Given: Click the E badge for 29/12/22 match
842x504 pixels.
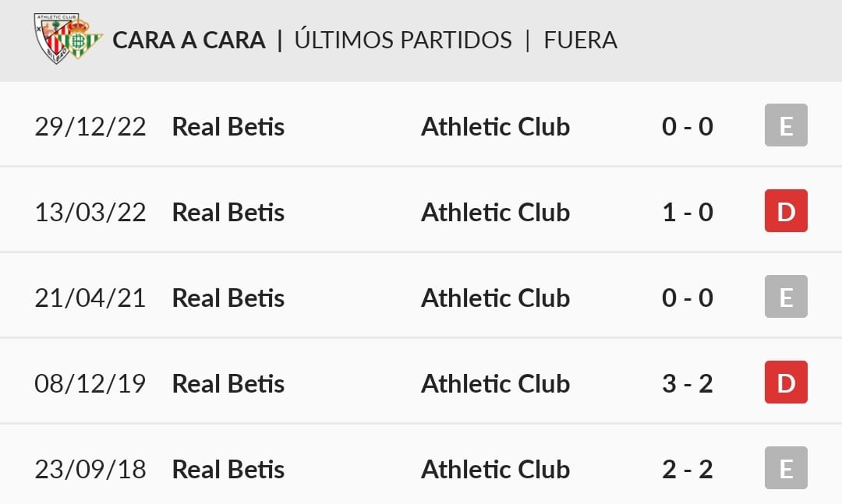Looking at the screenshot, I should tap(786, 125).
